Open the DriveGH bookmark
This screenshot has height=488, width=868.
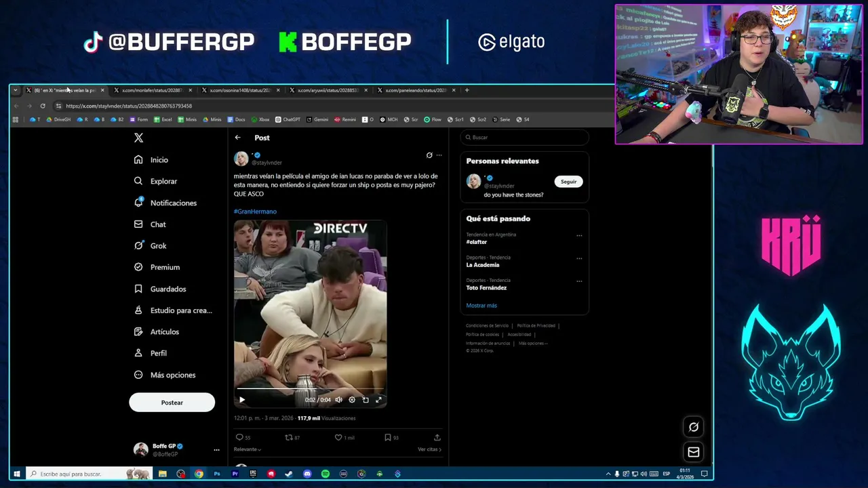58,119
